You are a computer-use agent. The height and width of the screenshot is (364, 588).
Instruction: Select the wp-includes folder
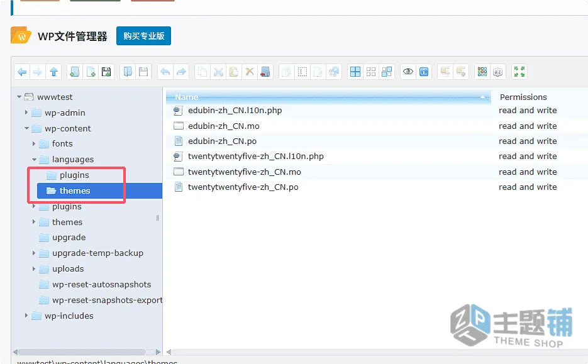tap(69, 316)
